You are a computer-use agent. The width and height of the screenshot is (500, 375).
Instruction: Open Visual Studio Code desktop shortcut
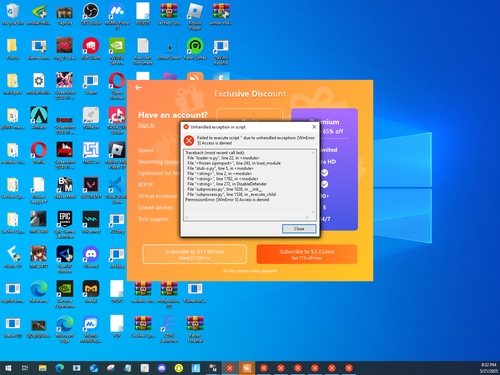117,189
